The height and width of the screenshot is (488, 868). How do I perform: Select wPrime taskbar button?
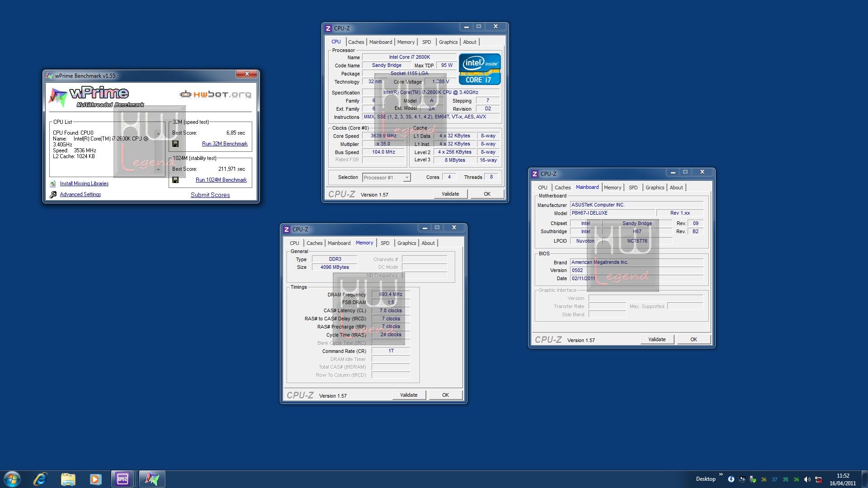click(x=152, y=479)
